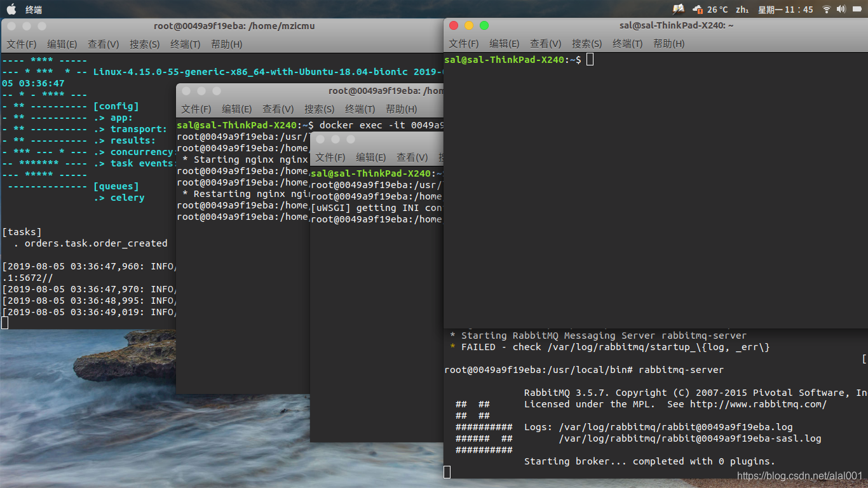Click the '* Restarting nginx' line
868x488 pixels.
pos(246,194)
